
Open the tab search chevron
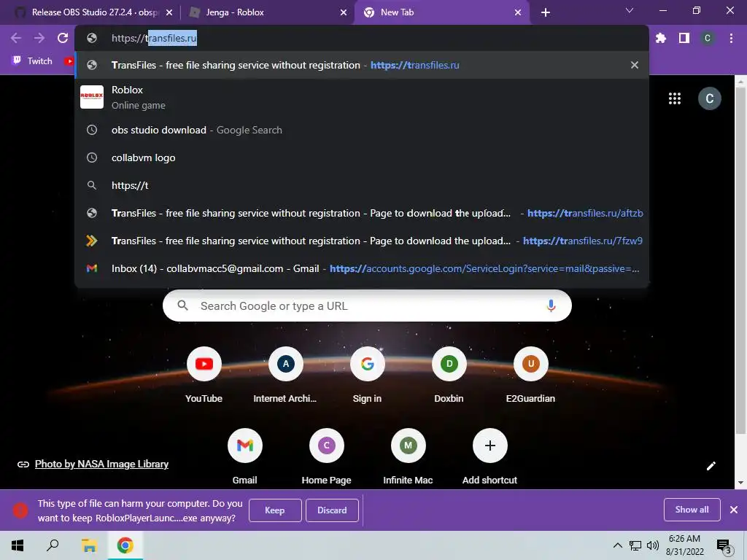point(630,10)
